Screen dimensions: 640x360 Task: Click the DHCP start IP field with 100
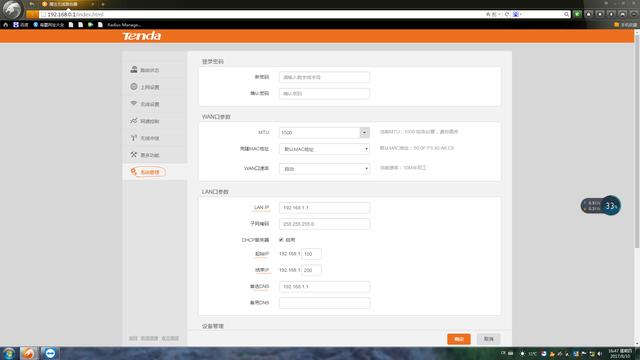pos(311,254)
